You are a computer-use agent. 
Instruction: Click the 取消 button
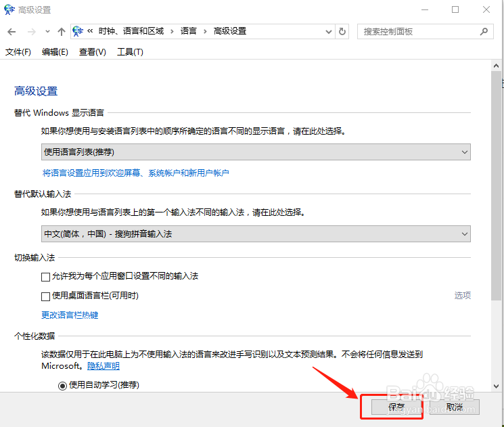pos(455,407)
